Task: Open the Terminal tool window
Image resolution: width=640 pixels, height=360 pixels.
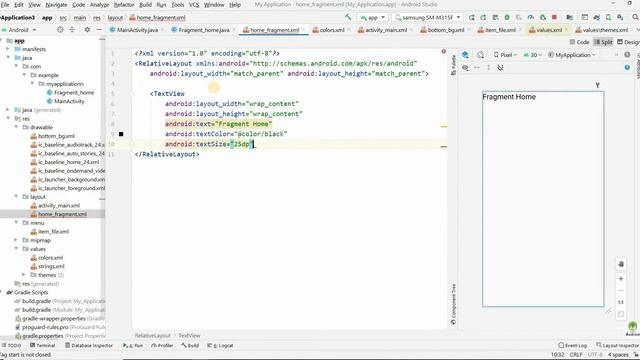Action: pyautogui.click(x=42, y=345)
